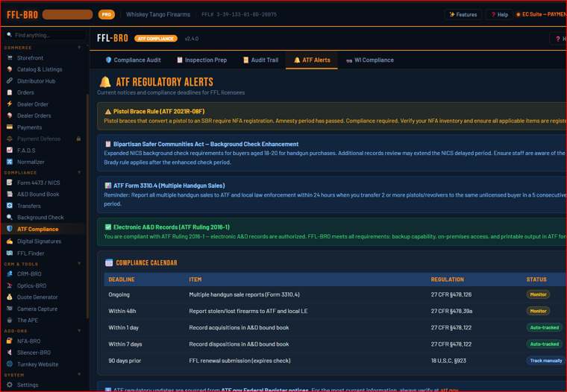Select the ITEM column header
The height and width of the screenshot is (392, 567).
[195, 279]
